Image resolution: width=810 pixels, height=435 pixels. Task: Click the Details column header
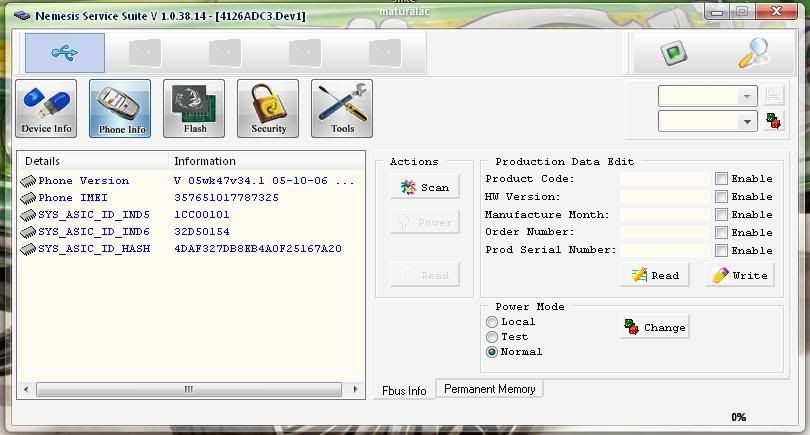[x=93, y=161]
